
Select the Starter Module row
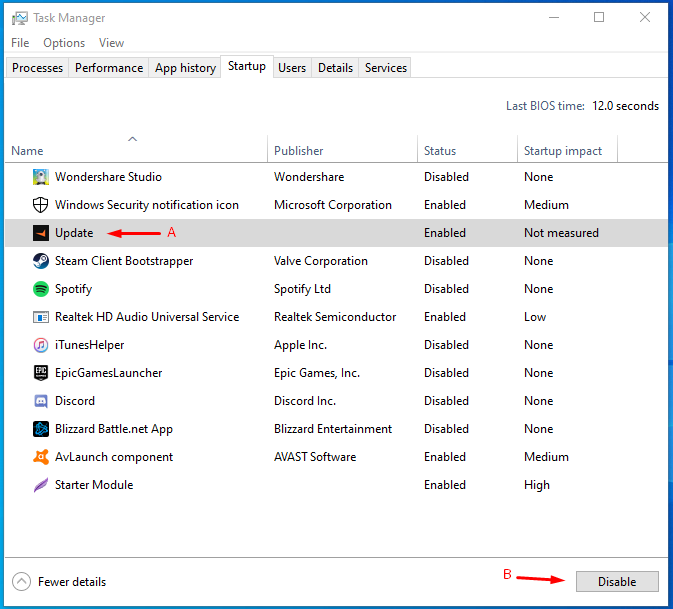(94, 485)
